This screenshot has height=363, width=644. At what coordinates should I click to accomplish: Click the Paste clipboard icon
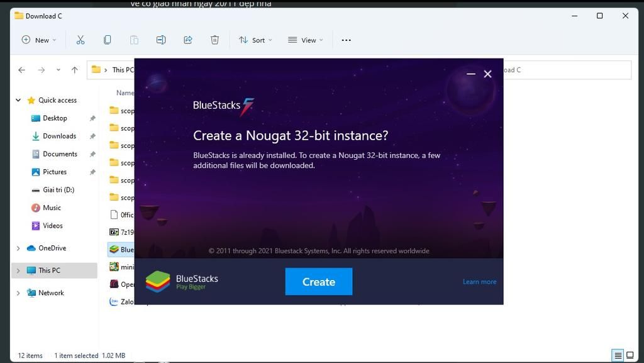pos(134,40)
